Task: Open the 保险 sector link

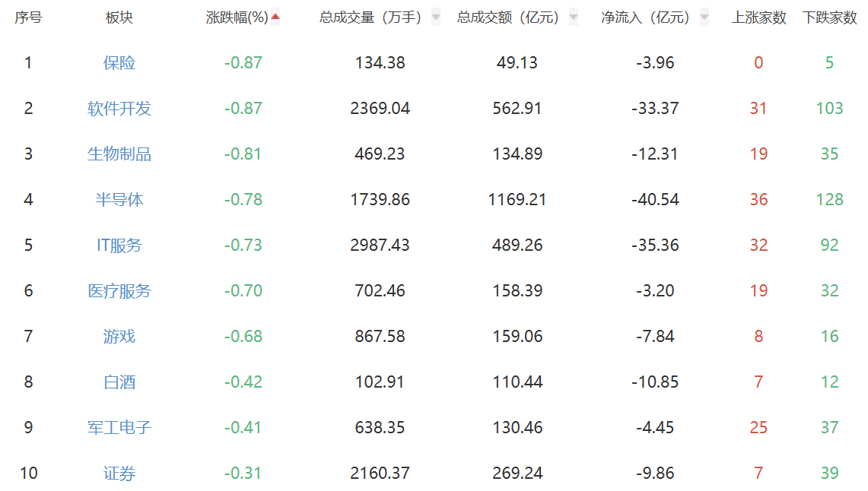Action: tap(119, 63)
